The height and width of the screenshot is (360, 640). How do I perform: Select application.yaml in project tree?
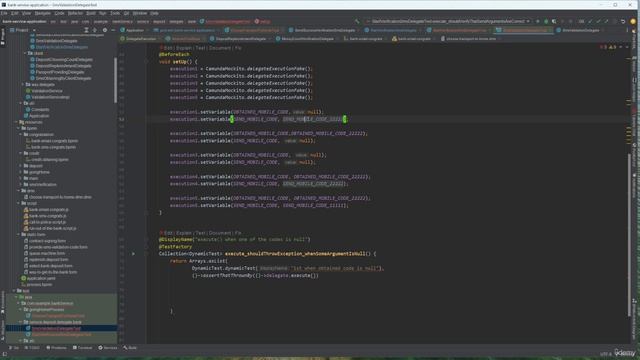tap(41, 278)
